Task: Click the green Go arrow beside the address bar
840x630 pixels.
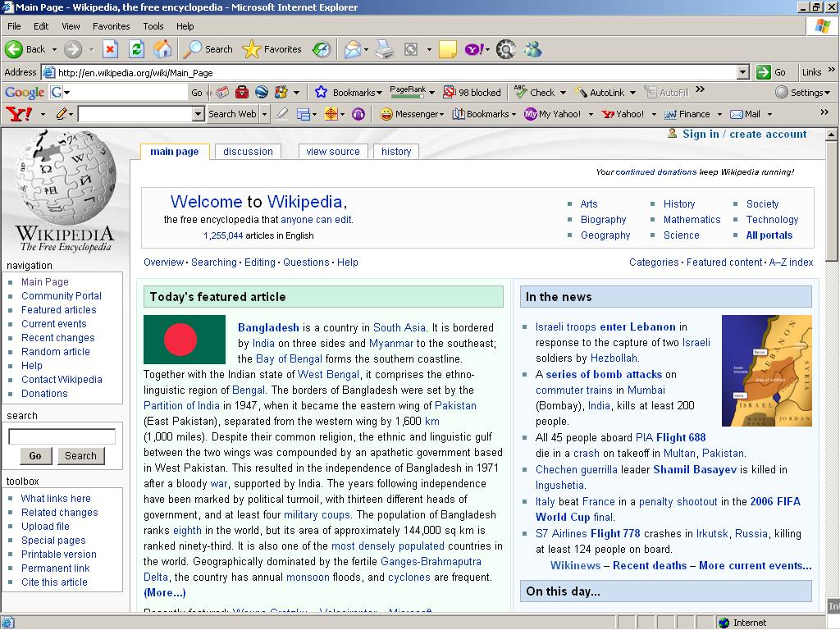Action: pos(764,72)
